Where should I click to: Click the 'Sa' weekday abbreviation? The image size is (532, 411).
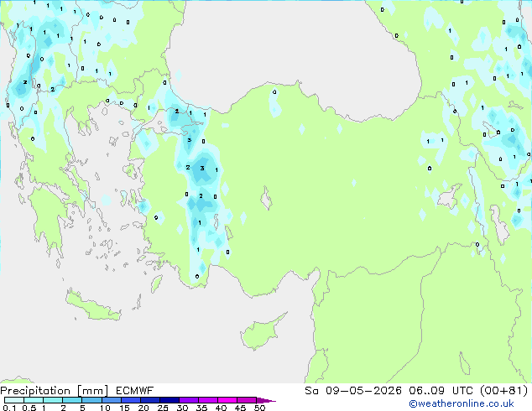(x=311, y=391)
